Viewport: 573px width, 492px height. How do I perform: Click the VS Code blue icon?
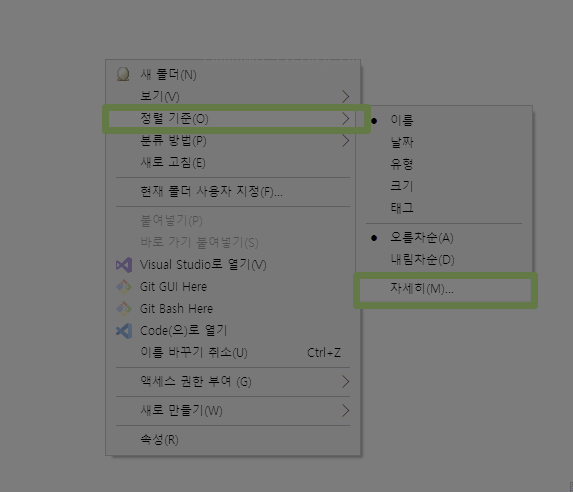tap(124, 331)
